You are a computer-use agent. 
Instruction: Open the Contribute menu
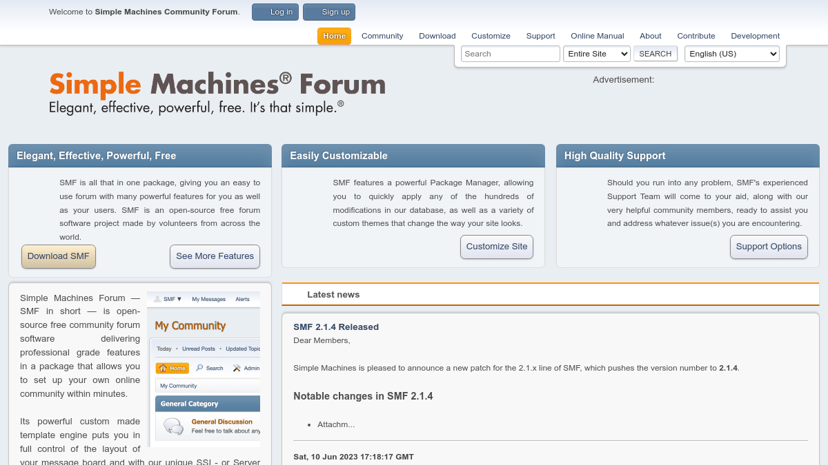[x=696, y=36]
